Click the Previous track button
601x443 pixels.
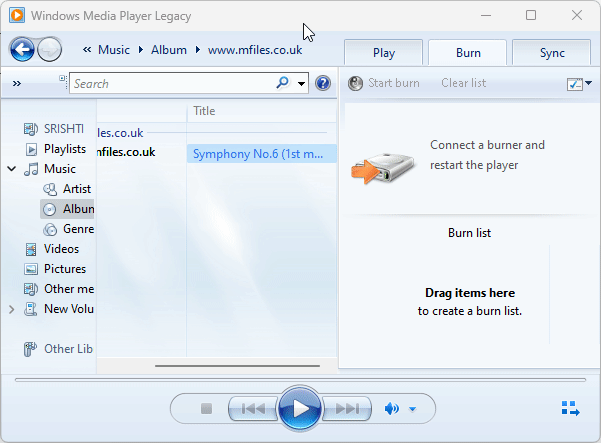pyautogui.click(x=253, y=409)
